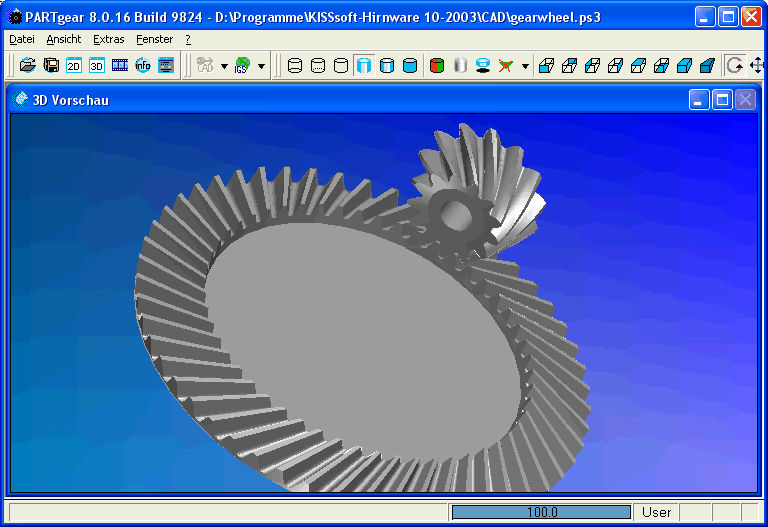Click the filmstrip animation icon

(x=119, y=66)
